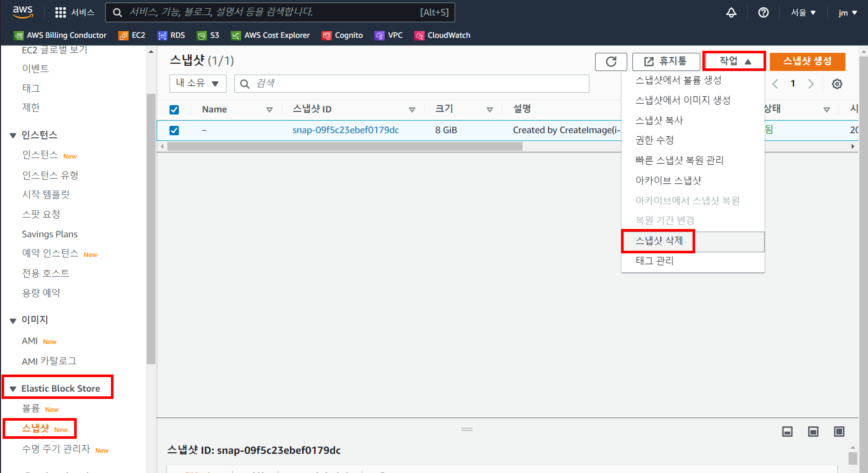Open the table preferences gear icon

(837, 84)
